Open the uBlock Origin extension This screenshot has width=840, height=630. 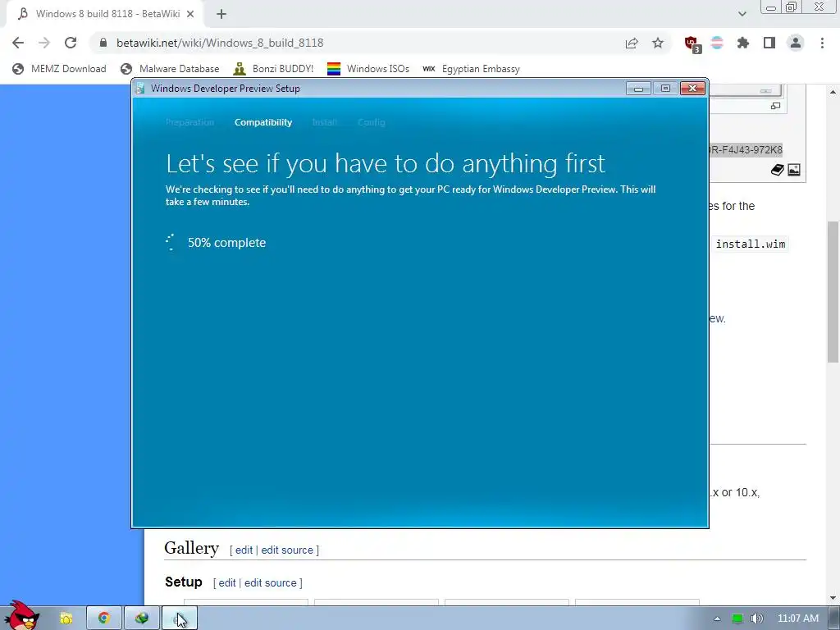[692, 44]
